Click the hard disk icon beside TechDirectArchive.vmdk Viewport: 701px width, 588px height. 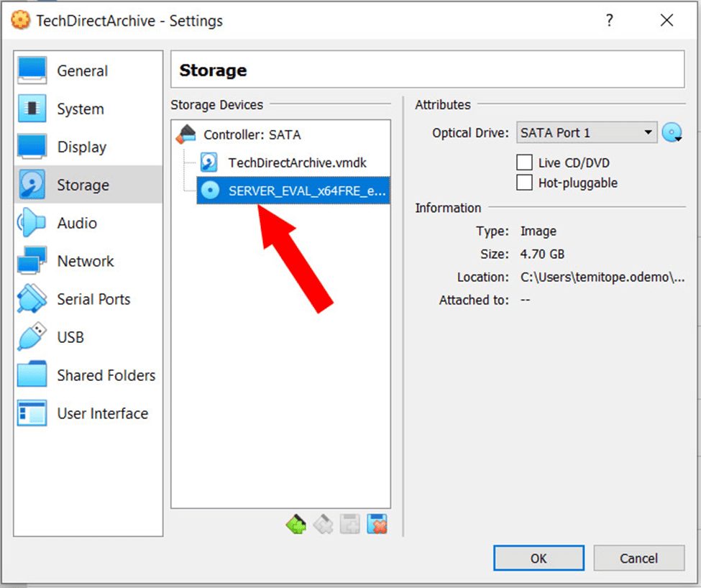tap(209, 162)
